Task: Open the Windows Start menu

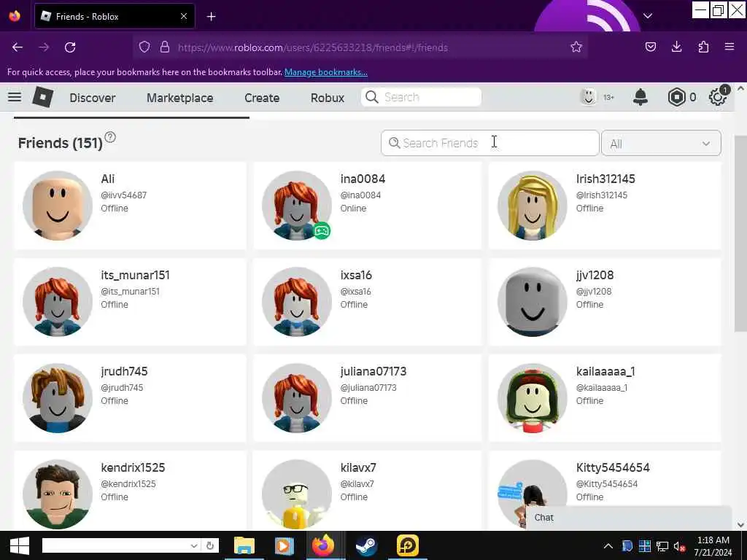Action: click(19, 545)
